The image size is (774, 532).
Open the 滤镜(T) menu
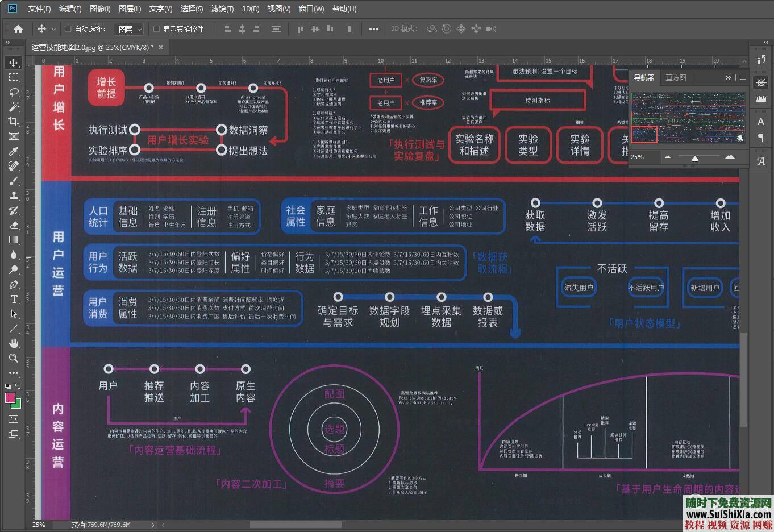pos(222,9)
